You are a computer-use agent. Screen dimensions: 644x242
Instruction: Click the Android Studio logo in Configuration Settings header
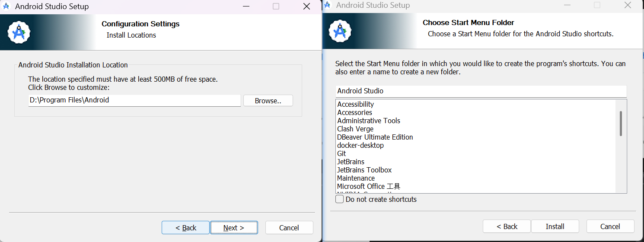pyautogui.click(x=19, y=32)
